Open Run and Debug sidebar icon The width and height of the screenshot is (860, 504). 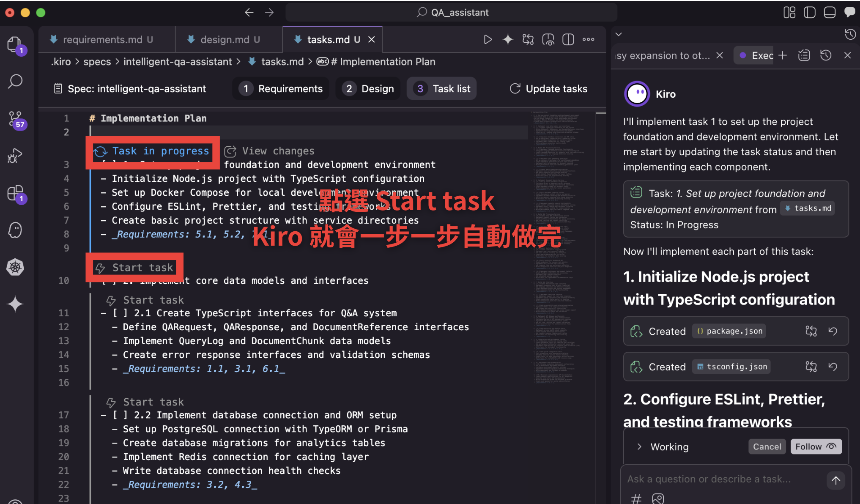point(15,156)
